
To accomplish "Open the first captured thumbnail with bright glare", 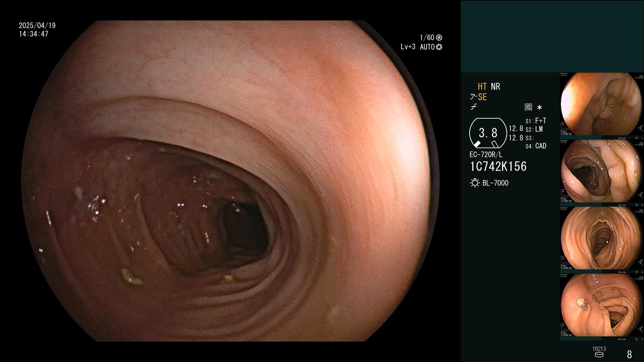I will point(602,104).
